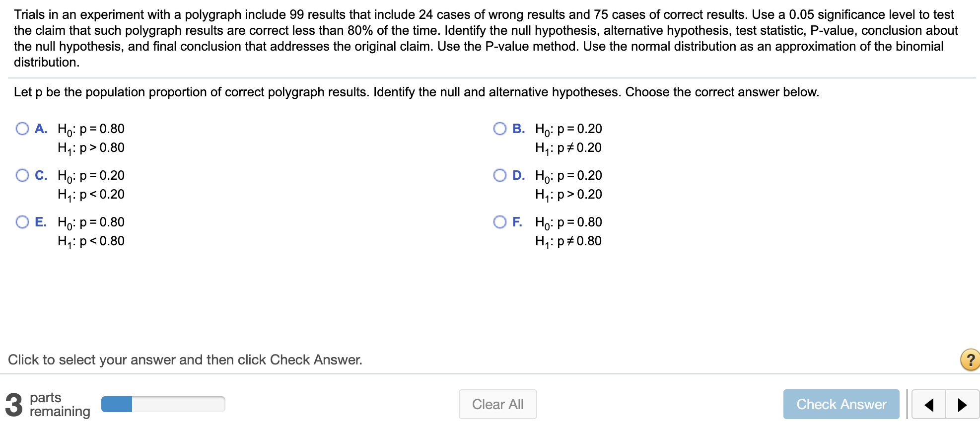
Task: Click option F text H1: p ≠ 0.80
Action: click(x=568, y=241)
